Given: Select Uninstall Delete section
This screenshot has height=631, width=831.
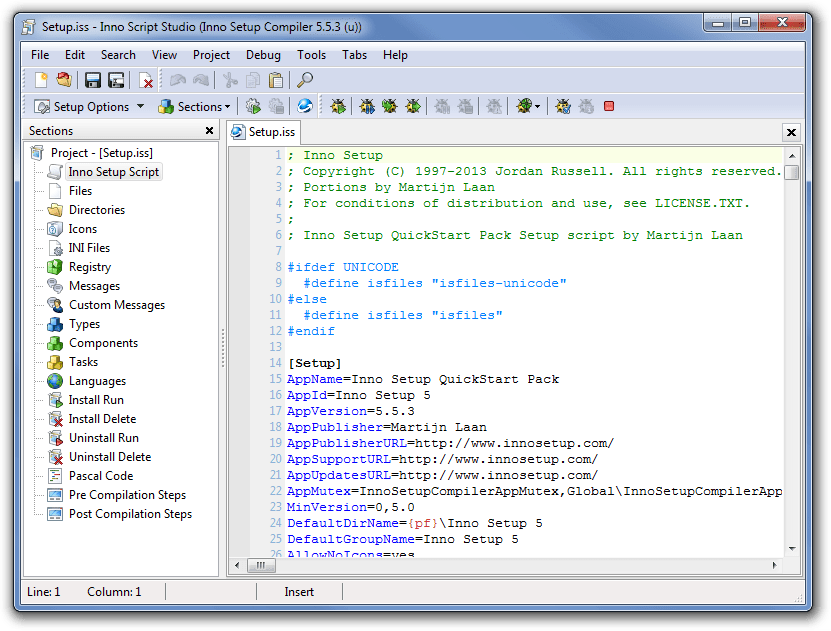Looking at the screenshot, I should pyautogui.click(x=110, y=457).
